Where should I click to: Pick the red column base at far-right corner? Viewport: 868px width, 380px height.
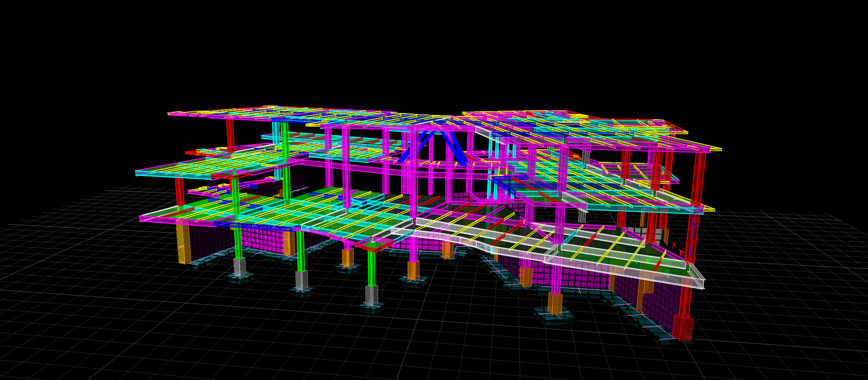[682, 327]
